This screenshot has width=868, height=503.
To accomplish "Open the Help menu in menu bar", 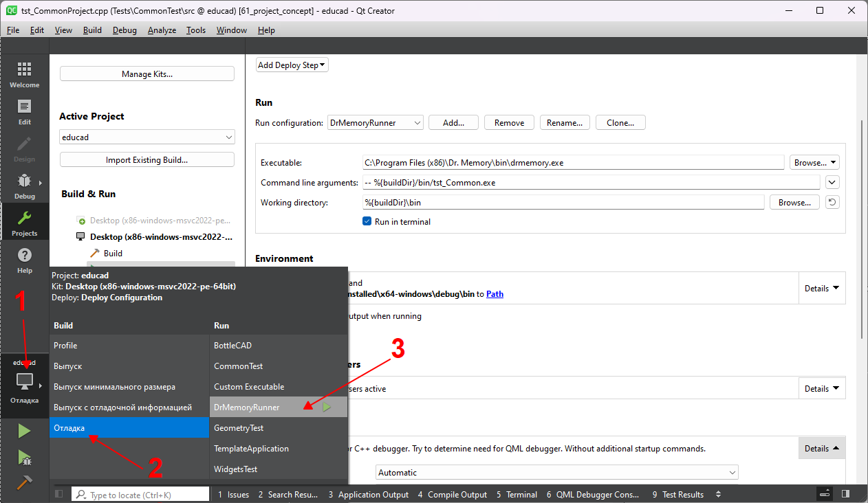I will point(266,30).
